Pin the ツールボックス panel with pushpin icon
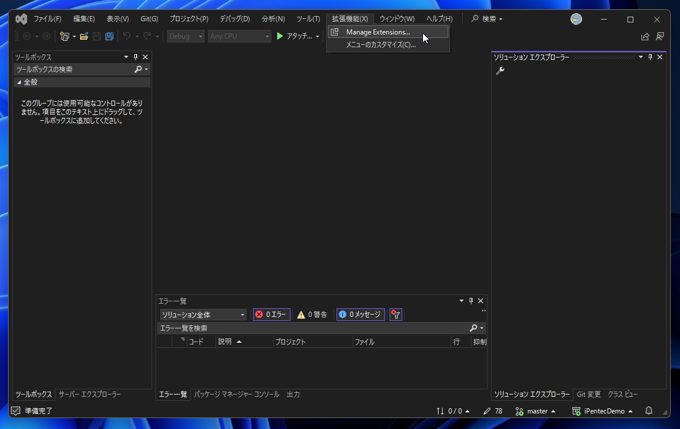 (x=135, y=57)
